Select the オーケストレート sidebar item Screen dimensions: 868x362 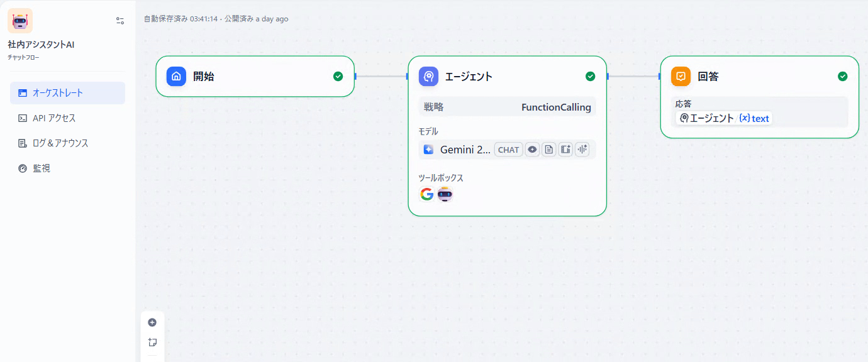point(67,93)
